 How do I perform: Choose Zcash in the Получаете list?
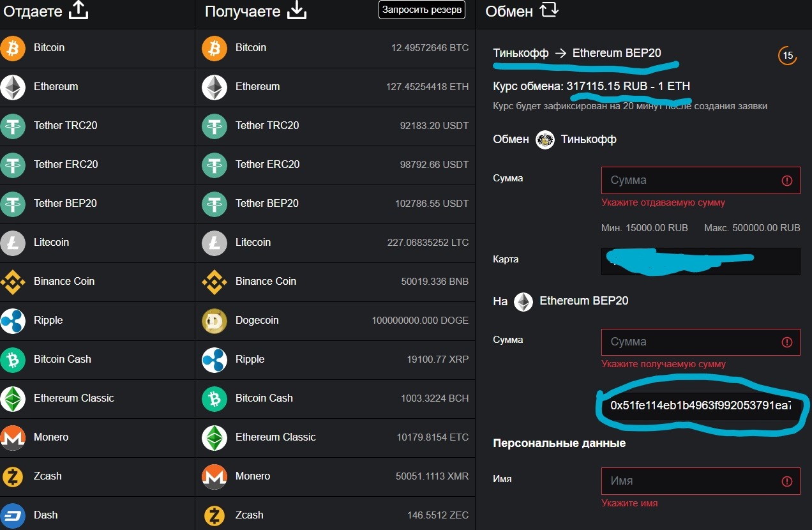tap(335, 515)
